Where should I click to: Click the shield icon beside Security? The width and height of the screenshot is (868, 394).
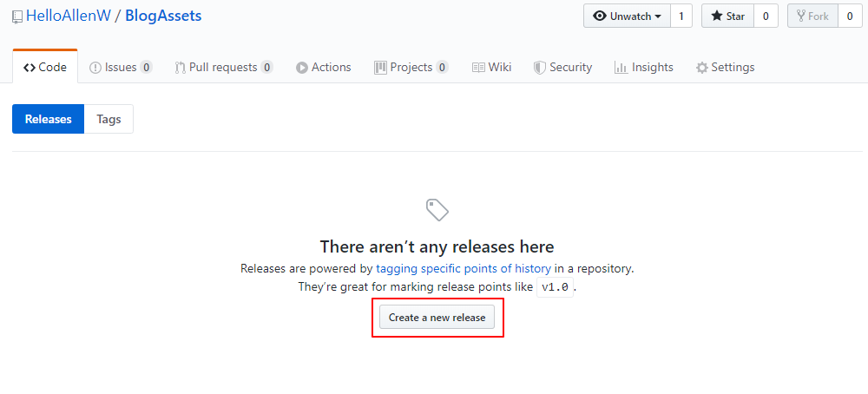coord(540,68)
